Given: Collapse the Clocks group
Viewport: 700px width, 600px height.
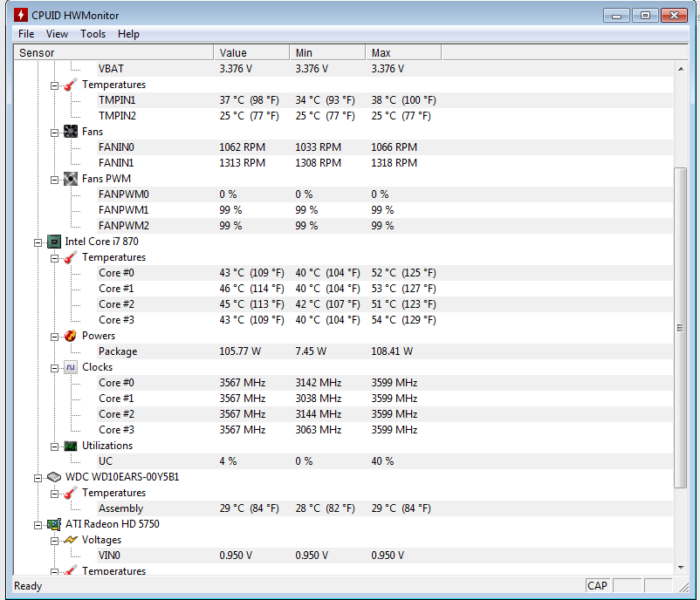Looking at the screenshot, I should pyautogui.click(x=54, y=369).
